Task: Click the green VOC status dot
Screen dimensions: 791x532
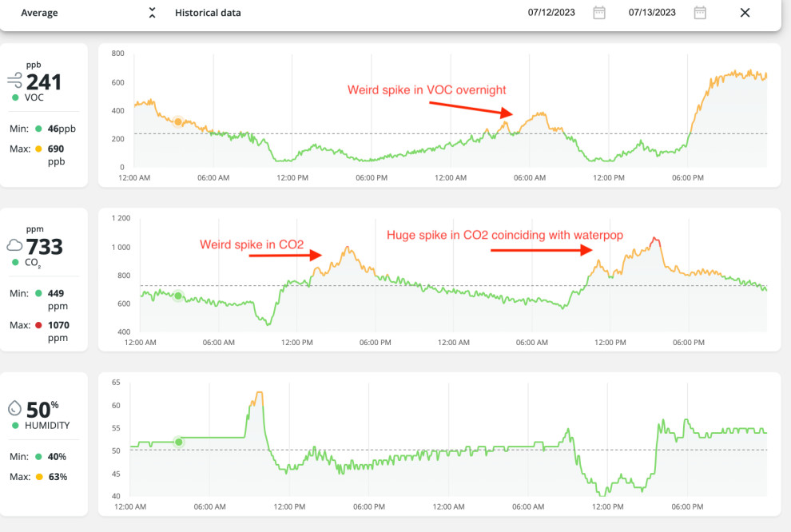Action: pyautogui.click(x=16, y=97)
